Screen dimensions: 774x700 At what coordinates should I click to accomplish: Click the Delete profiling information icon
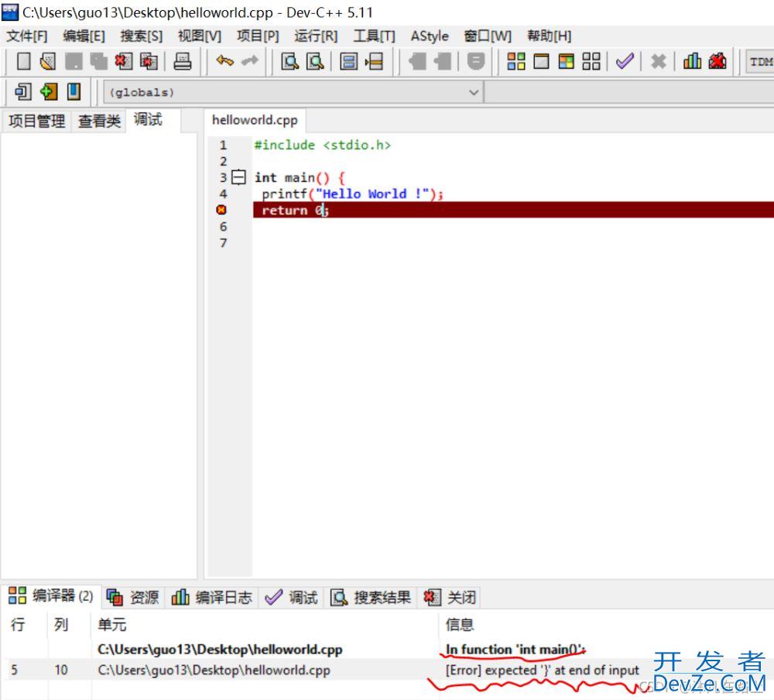coord(717,61)
